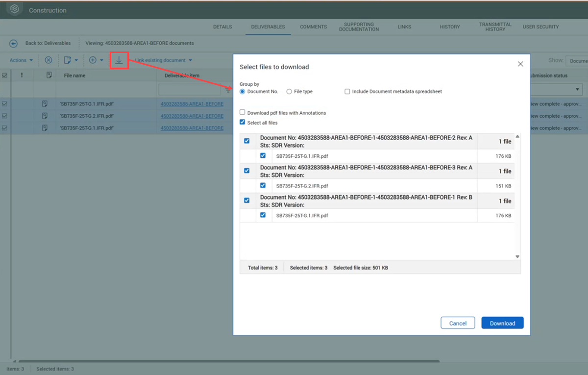This screenshot has height=375, width=588.
Task: Close the Select files to download dialog
Action: click(520, 64)
